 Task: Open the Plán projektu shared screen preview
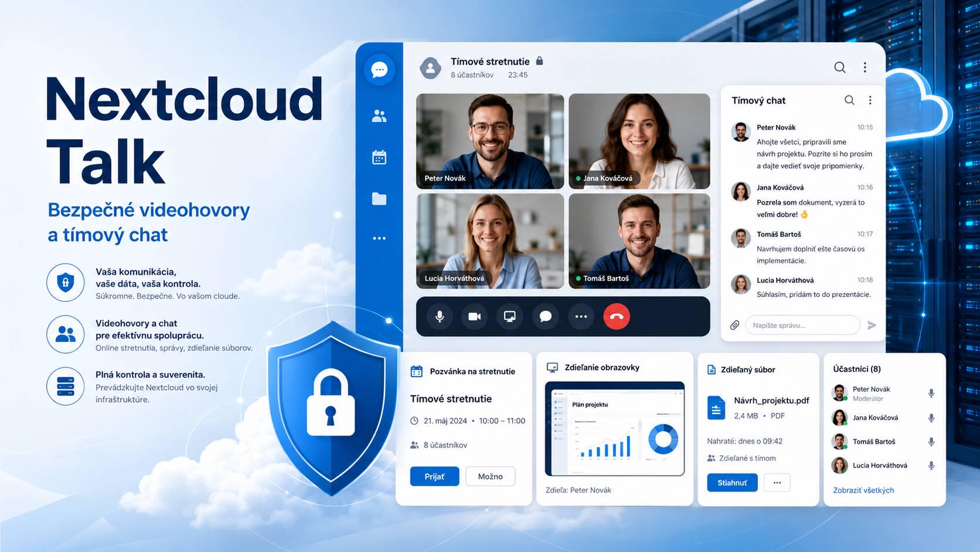click(615, 429)
